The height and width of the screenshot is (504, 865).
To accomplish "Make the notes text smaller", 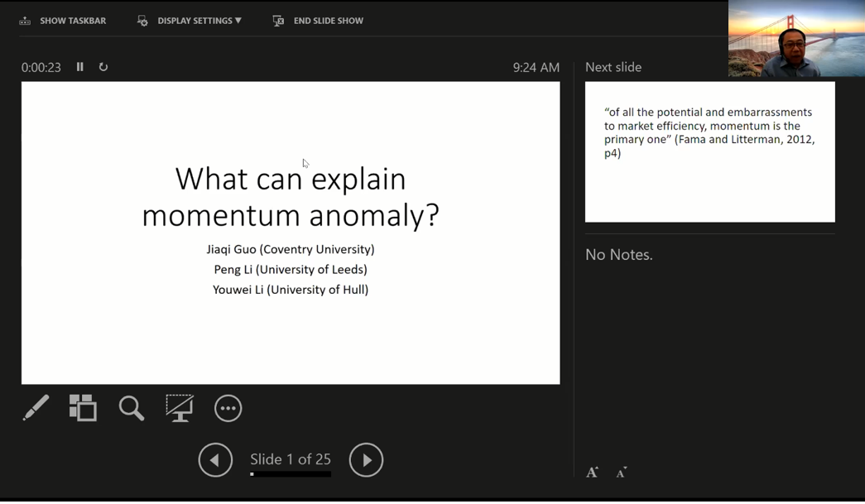I will 621,473.
